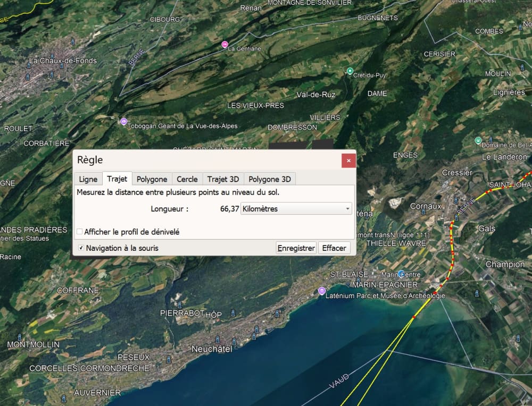Click the AUVERNIER map label

coord(97,392)
